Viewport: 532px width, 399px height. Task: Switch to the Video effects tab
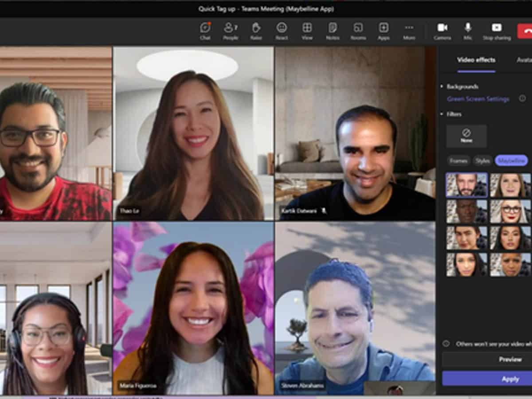[476, 60]
